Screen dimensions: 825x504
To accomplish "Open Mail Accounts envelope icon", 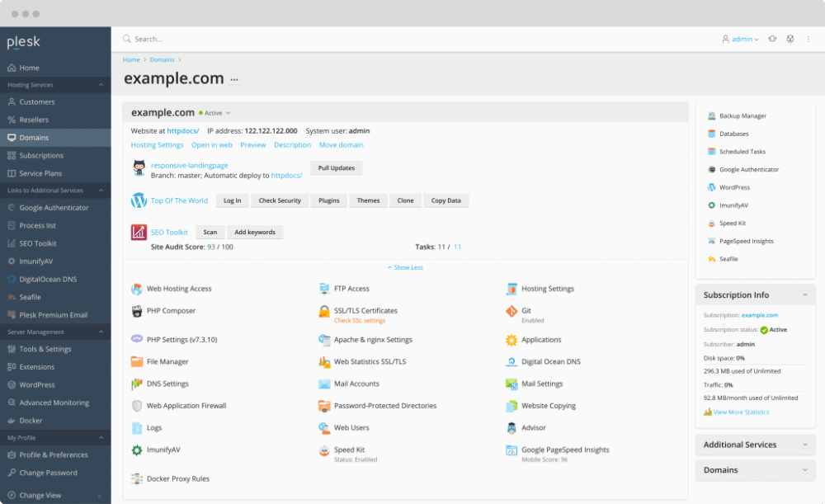I will 324,384.
